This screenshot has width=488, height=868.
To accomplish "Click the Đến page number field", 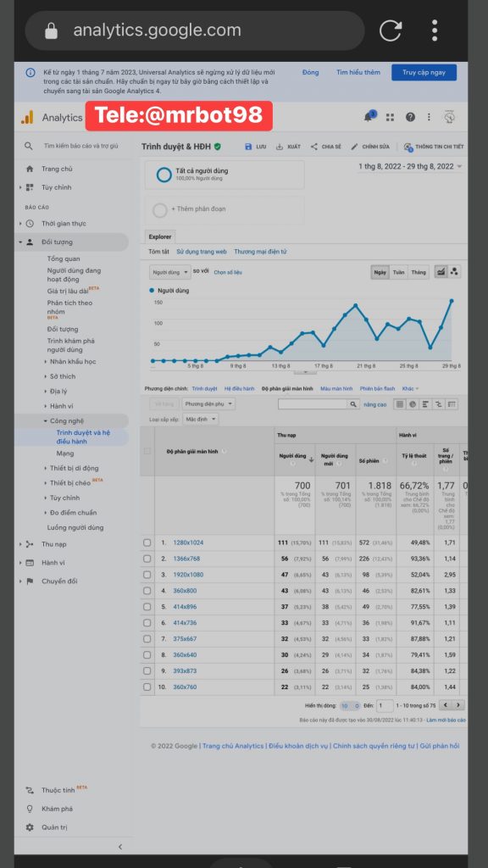I will pyautogui.click(x=385, y=706).
